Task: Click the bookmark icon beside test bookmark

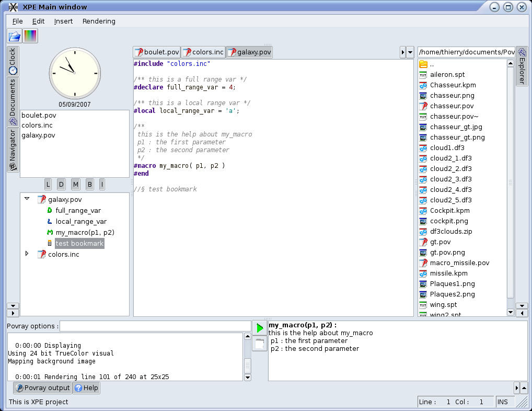Action: 50,243
